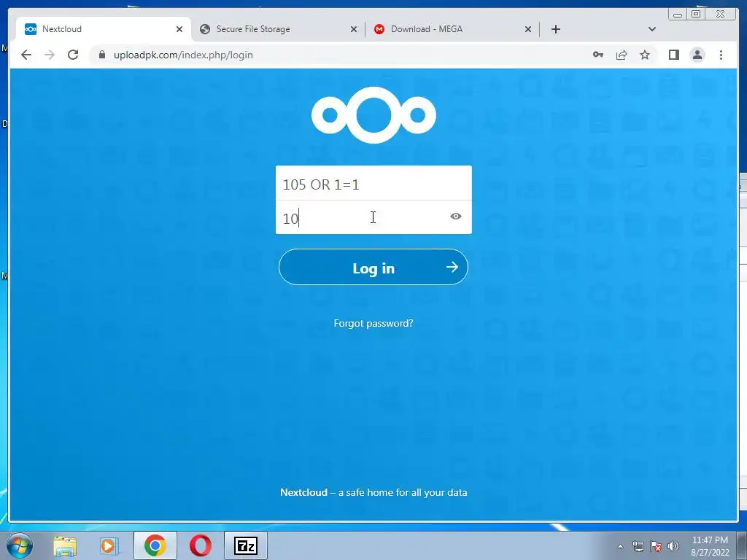747x560 pixels.
Task: Open Windows Explorer from taskbar
Action: pyautogui.click(x=65, y=545)
